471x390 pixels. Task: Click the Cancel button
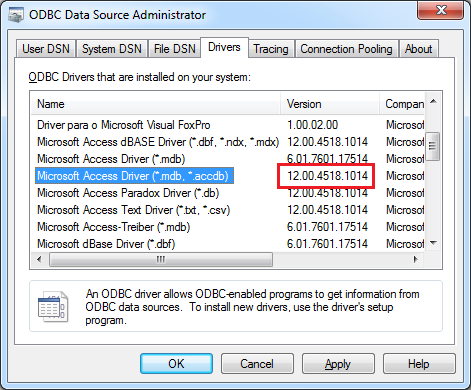[x=257, y=363]
